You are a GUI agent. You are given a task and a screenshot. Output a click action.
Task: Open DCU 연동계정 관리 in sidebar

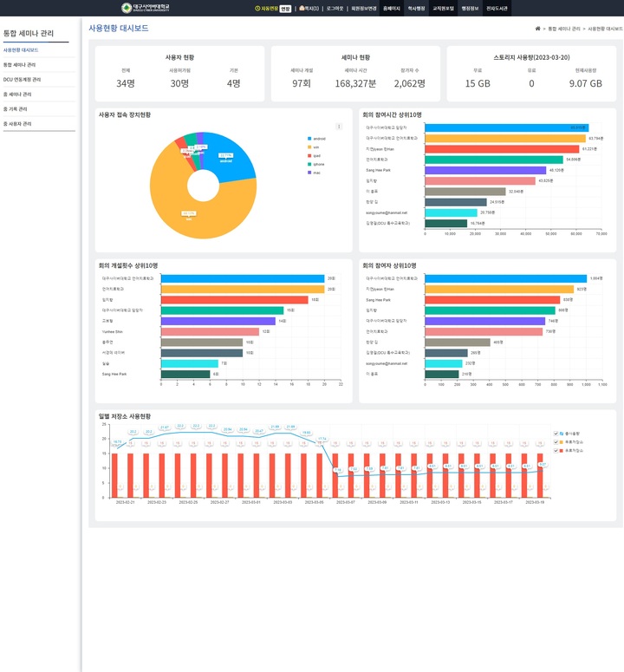point(22,80)
